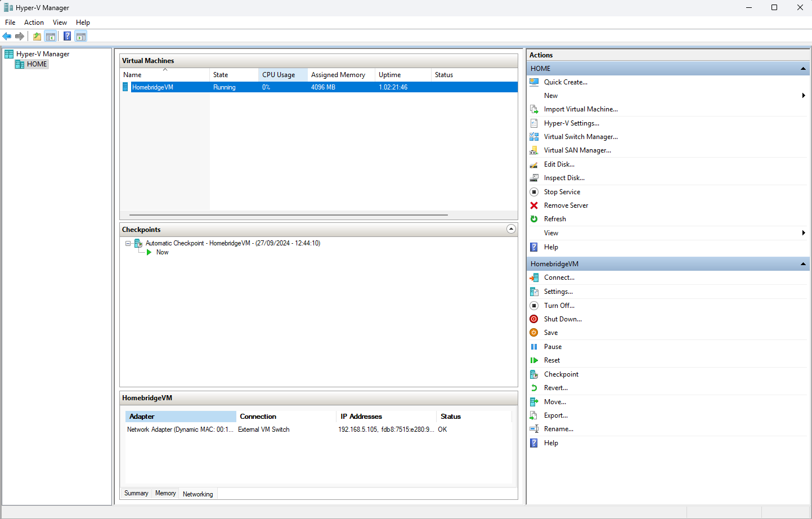
Task: Click the Virtual SAN Manager icon
Action: (x=534, y=150)
